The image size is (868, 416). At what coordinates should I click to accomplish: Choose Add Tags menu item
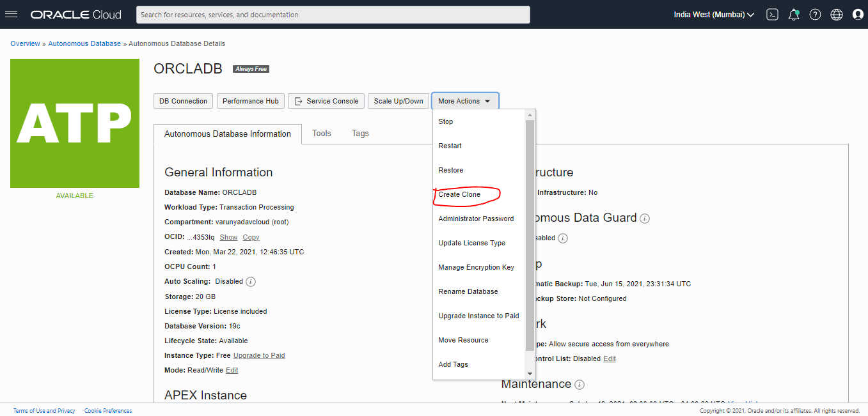pyautogui.click(x=479, y=364)
